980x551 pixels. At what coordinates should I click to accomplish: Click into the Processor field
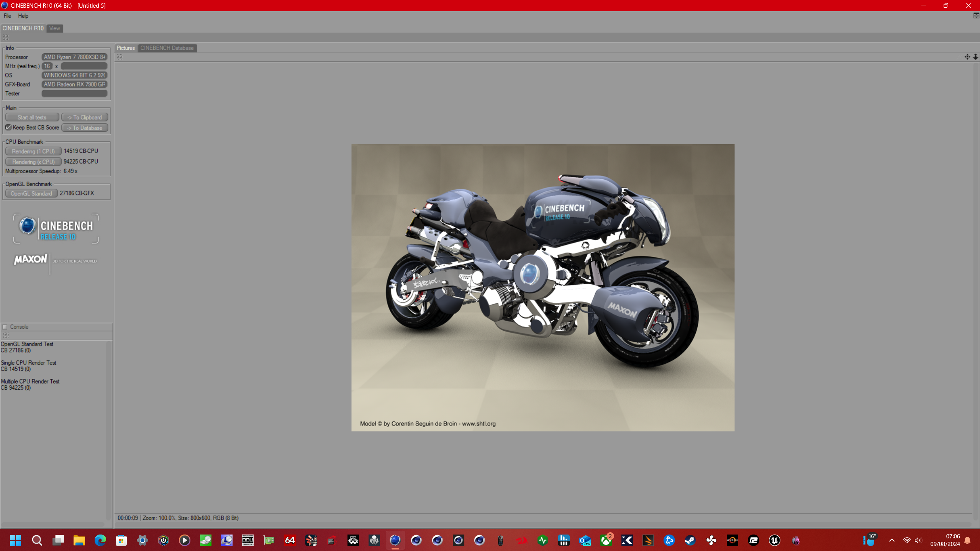pyautogui.click(x=74, y=57)
